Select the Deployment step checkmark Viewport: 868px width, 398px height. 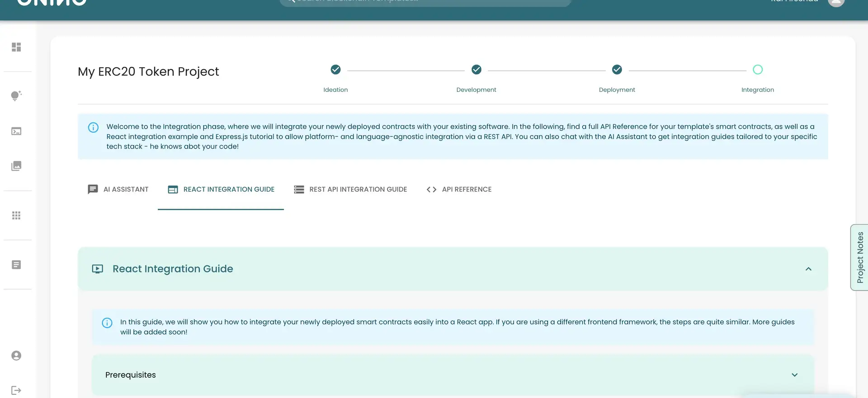(617, 70)
